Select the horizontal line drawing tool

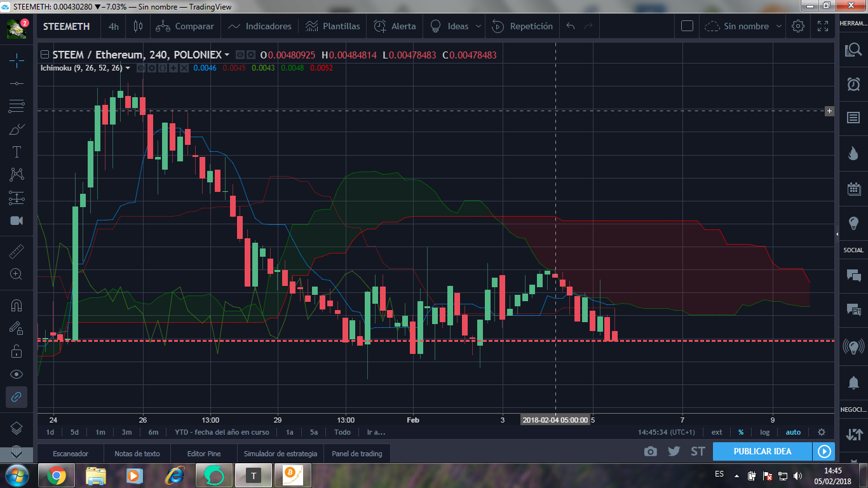click(x=17, y=83)
